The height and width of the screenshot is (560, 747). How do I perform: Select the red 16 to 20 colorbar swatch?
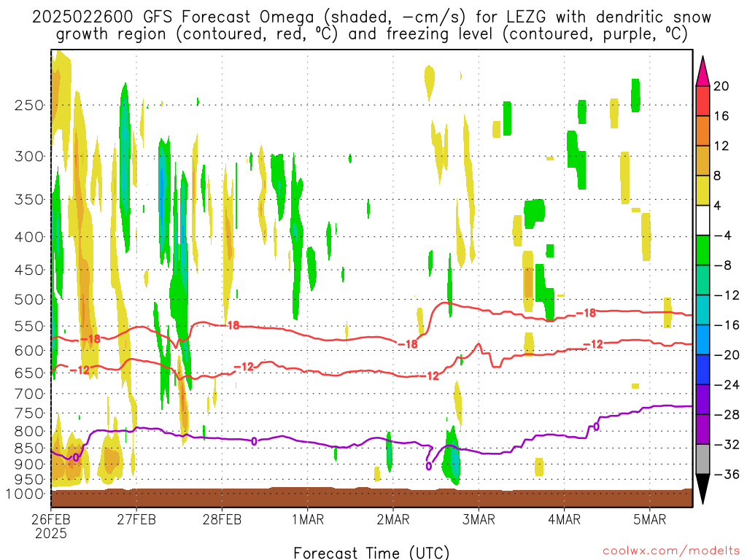[703, 101]
